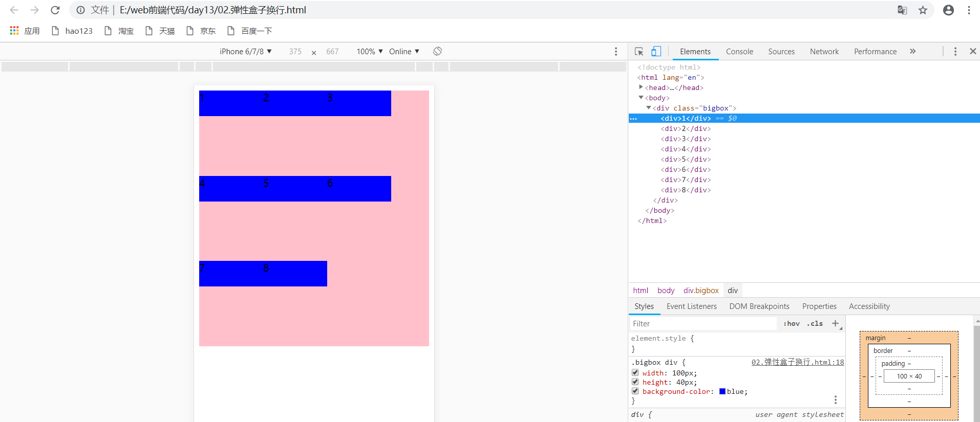The height and width of the screenshot is (422, 980).
Task: Switch to the Console tab
Action: pyautogui.click(x=739, y=52)
